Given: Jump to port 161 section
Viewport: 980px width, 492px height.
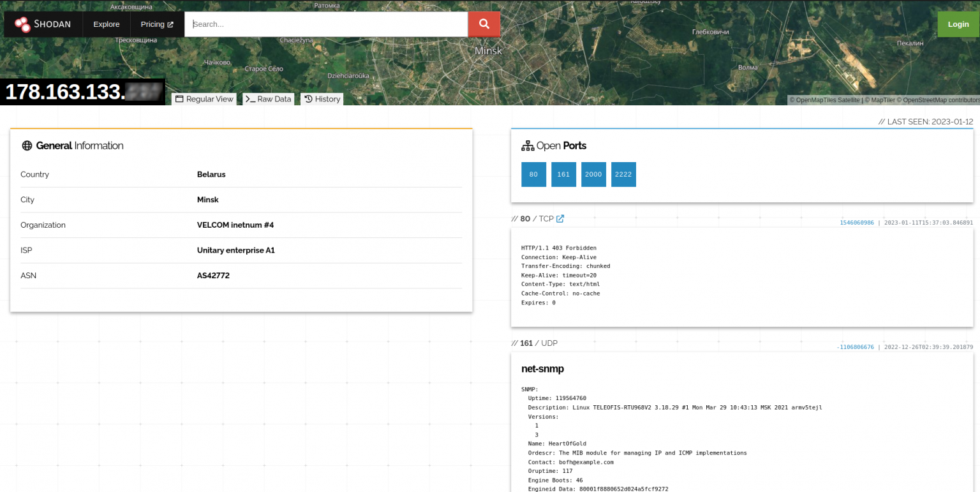Looking at the screenshot, I should tap(563, 174).
